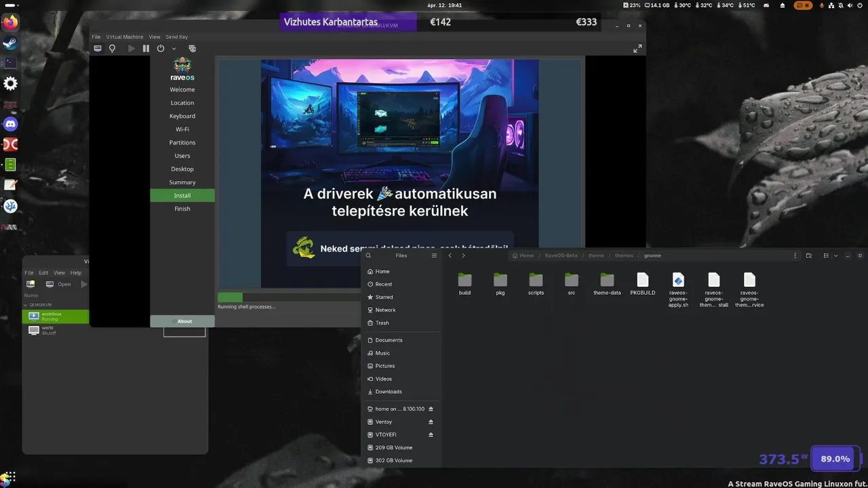Open Files folder options three-dot menu

click(795, 256)
